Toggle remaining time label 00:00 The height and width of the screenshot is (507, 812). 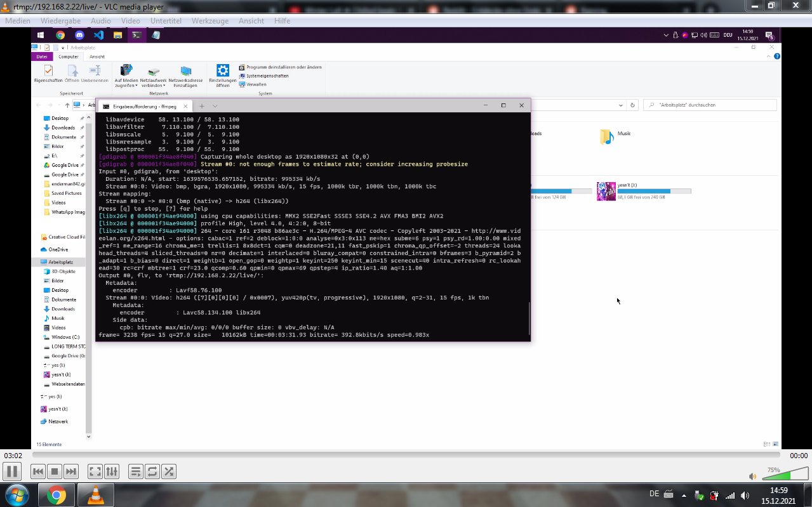799,456
